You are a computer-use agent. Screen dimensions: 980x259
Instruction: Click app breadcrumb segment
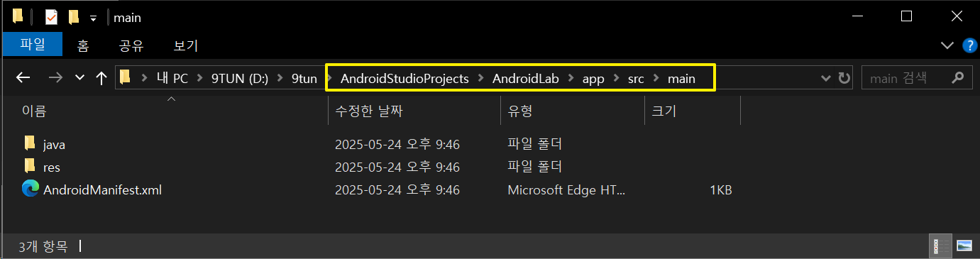click(593, 78)
